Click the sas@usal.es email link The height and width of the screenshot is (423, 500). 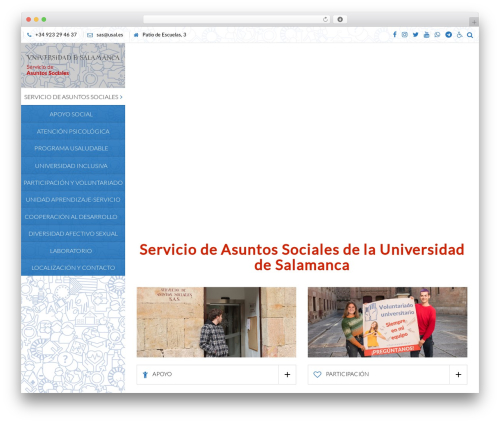point(110,35)
